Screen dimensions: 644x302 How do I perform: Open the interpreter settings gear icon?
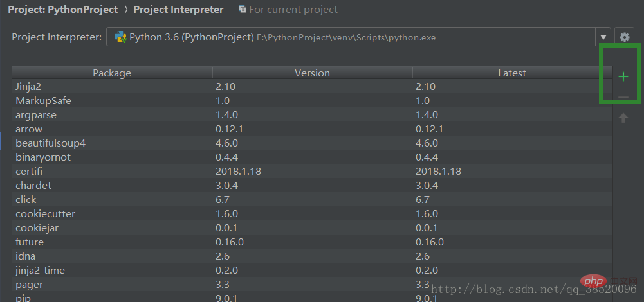coord(623,37)
